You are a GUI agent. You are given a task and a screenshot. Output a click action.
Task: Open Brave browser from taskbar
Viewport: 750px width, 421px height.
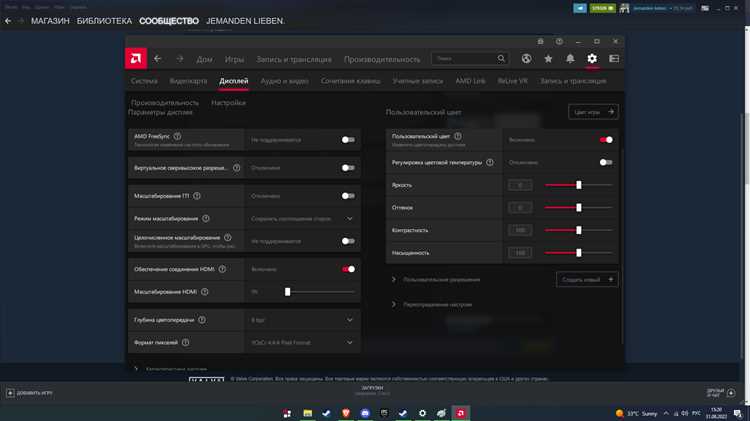(x=346, y=413)
